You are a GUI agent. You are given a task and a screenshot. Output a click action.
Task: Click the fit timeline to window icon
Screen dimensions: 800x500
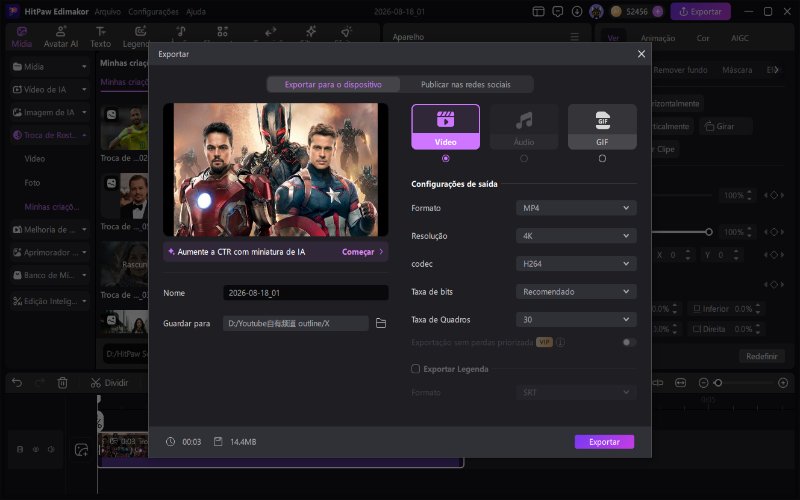[681, 383]
